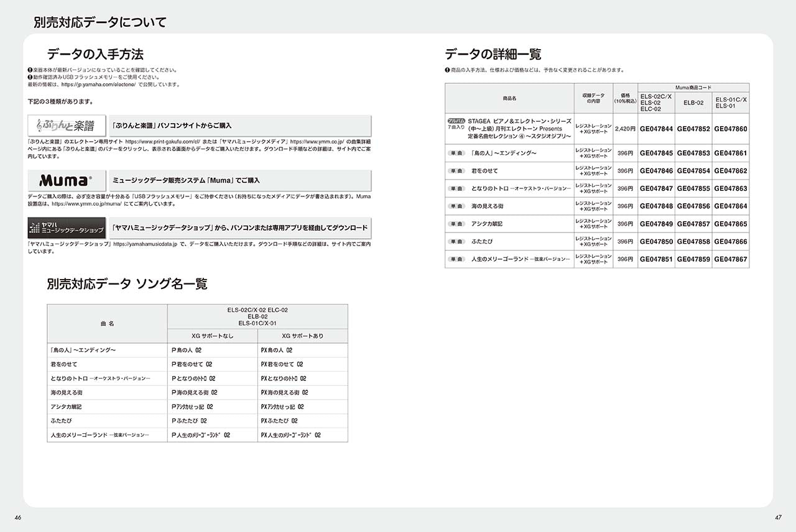Click the ELB-02 column header in details table
The image size is (796, 532).
click(x=693, y=103)
